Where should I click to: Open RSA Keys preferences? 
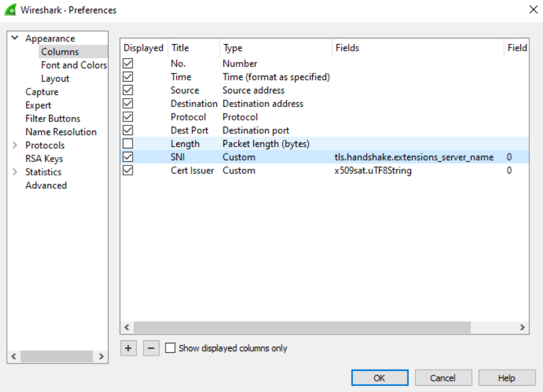pos(44,159)
